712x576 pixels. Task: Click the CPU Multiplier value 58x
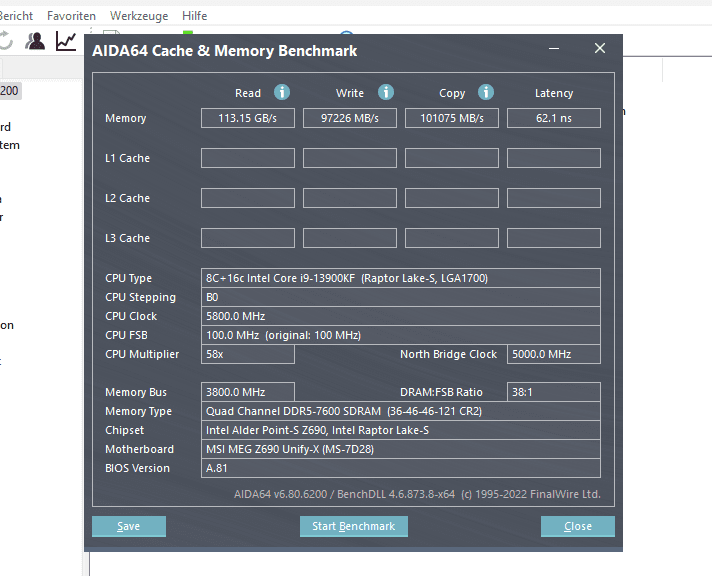pos(248,354)
